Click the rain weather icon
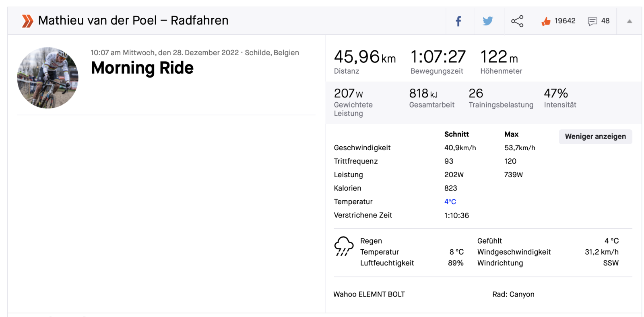Image resolution: width=644 pixels, height=317 pixels. tap(343, 246)
